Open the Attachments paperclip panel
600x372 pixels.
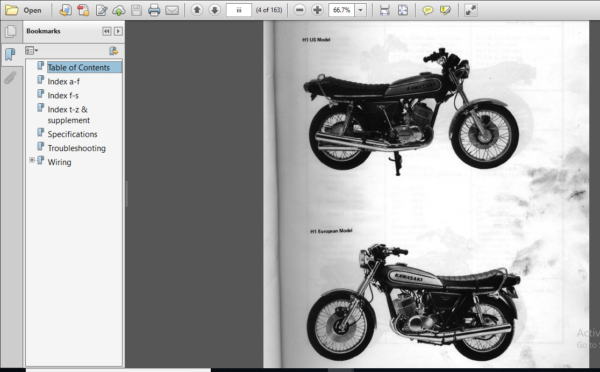point(10,78)
